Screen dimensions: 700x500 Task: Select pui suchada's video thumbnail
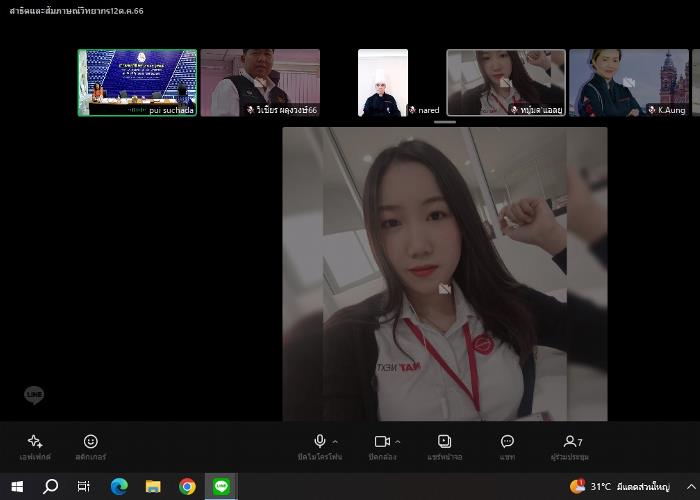point(137,82)
